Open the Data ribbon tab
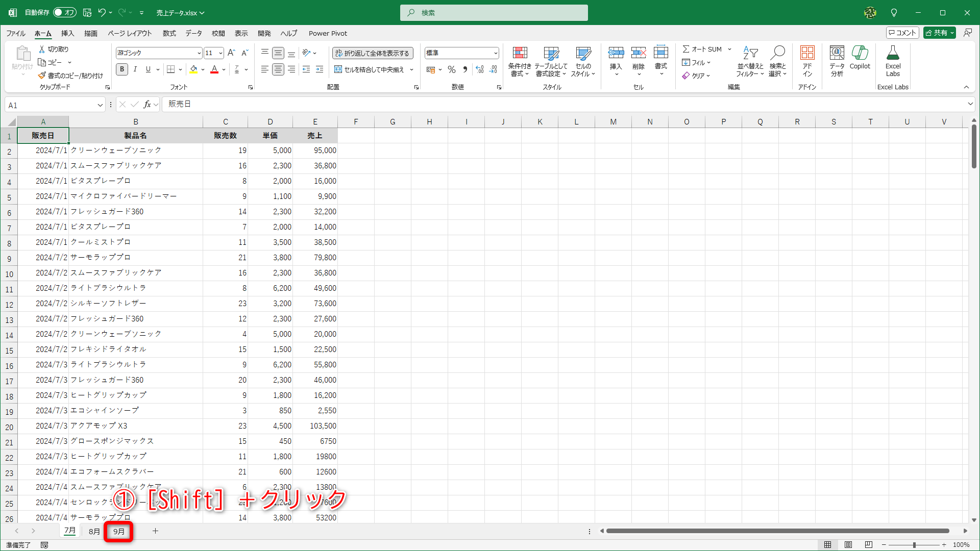 (x=193, y=33)
